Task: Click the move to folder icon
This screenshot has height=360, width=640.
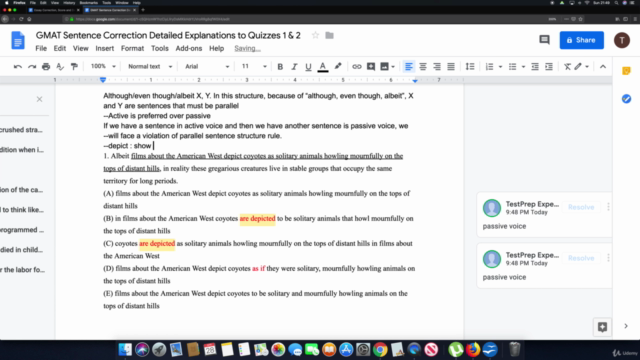Action: pyautogui.click(x=329, y=36)
